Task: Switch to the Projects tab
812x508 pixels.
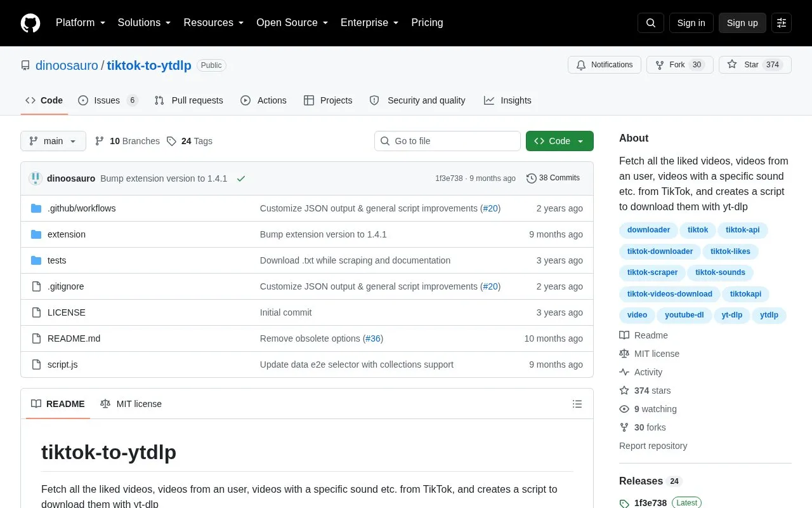Action: 328,100
